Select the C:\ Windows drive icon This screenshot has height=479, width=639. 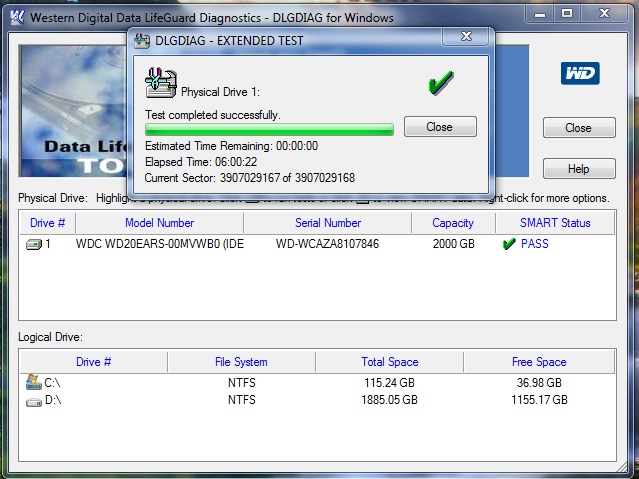(34, 382)
